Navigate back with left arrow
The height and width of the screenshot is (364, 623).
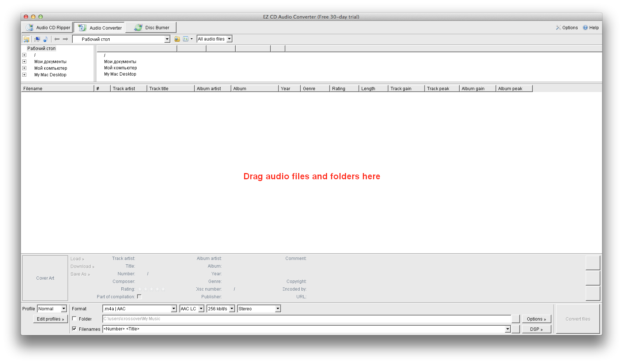point(57,39)
